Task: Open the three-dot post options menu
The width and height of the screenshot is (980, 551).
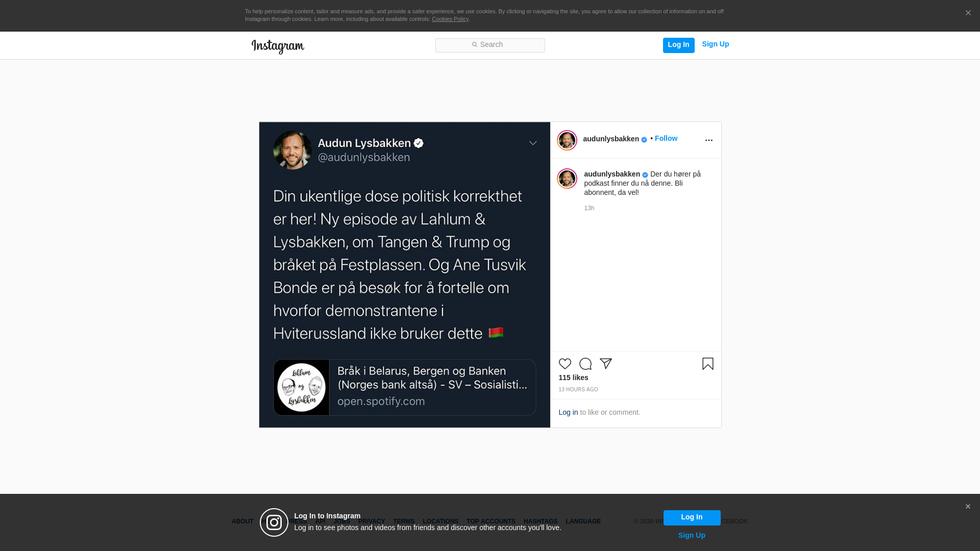Action: click(708, 140)
